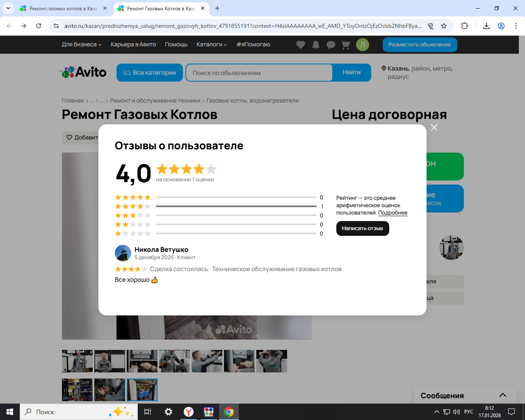Screen dimensions: 525x420
Task: Click location pin icon next to Казань
Action: (384, 68)
